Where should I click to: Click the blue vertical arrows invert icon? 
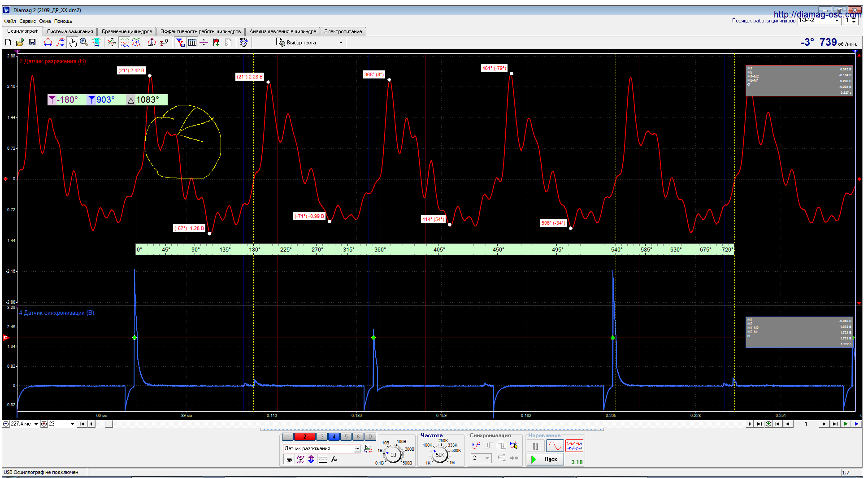311,459
